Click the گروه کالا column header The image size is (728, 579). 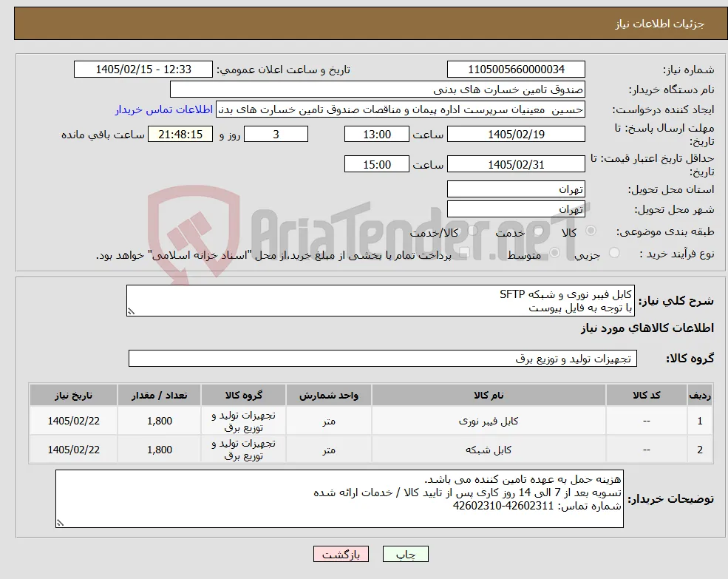243,395
